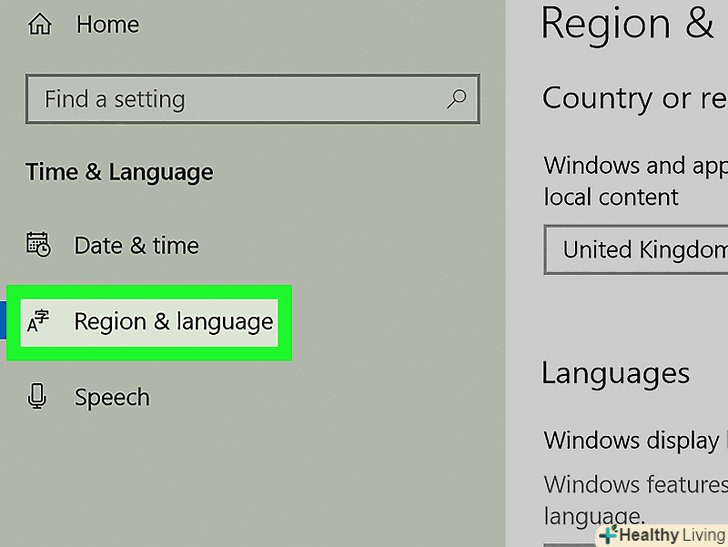Open Date & time settings

pos(136,245)
